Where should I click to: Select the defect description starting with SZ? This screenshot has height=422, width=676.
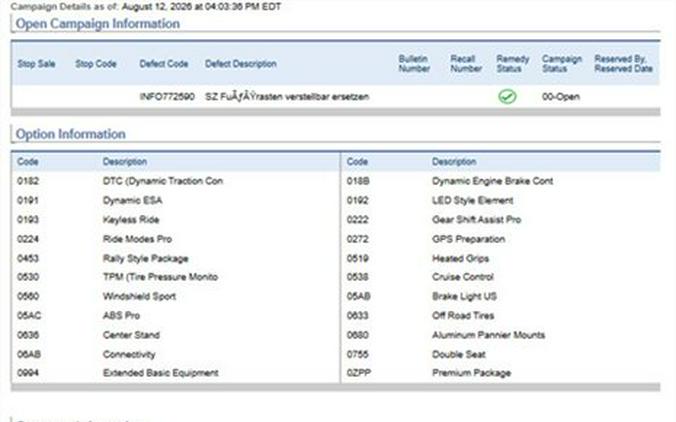coord(287,97)
